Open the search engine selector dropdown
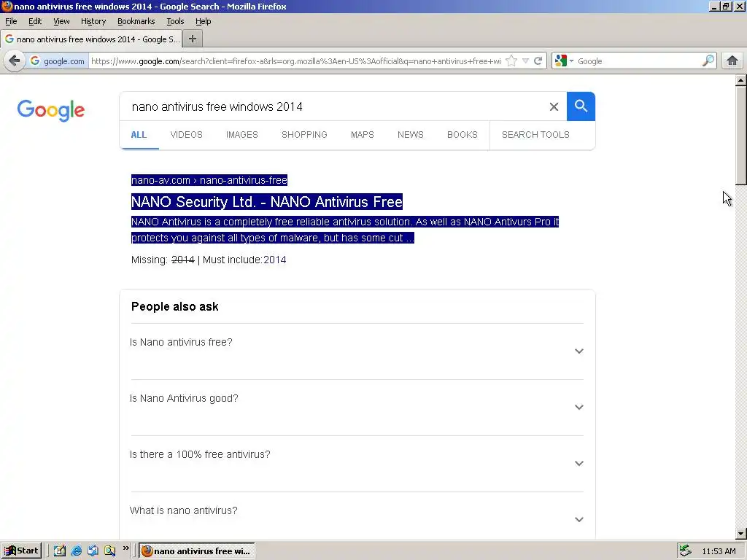Screen dimensions: 747x560 [x=564, y=61]
